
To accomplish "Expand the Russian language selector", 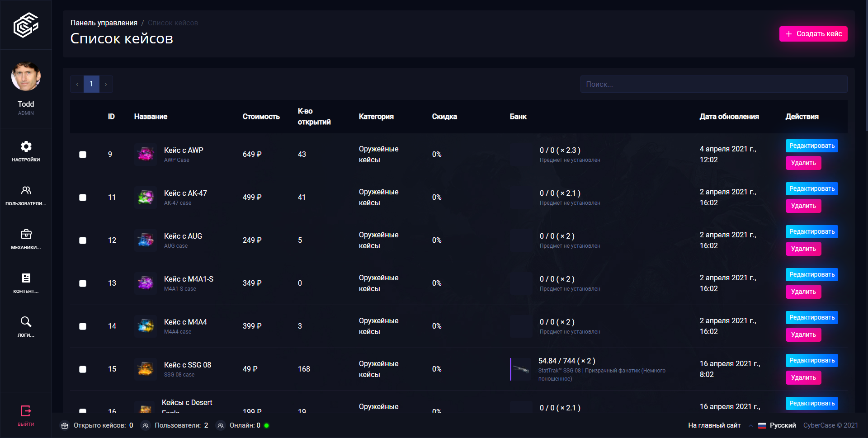I will tap(777, 425).
